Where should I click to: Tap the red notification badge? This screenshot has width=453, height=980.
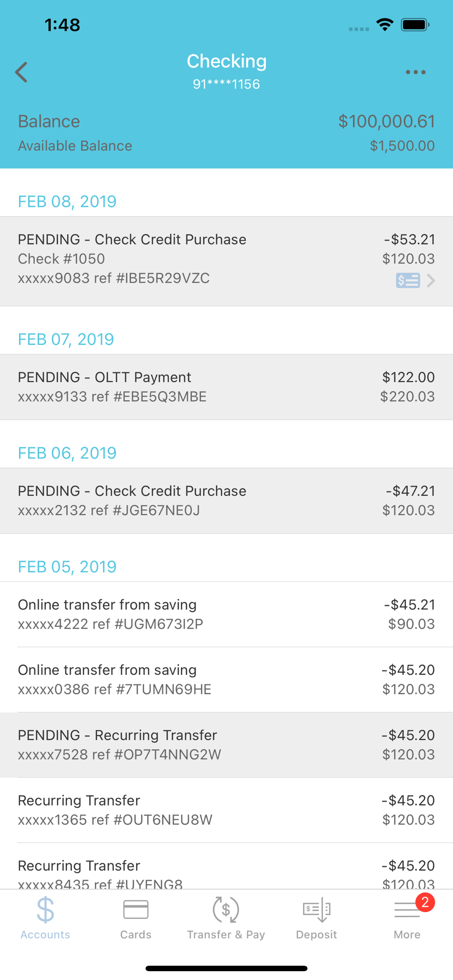(x=425, y=902)
